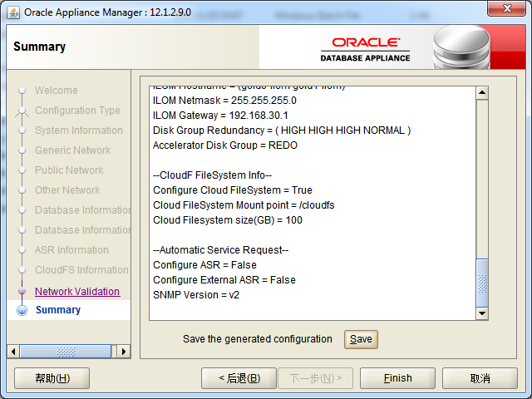Click the Java icon in the title bar
This screenshot has width=532, height=399.
[13, 13]
